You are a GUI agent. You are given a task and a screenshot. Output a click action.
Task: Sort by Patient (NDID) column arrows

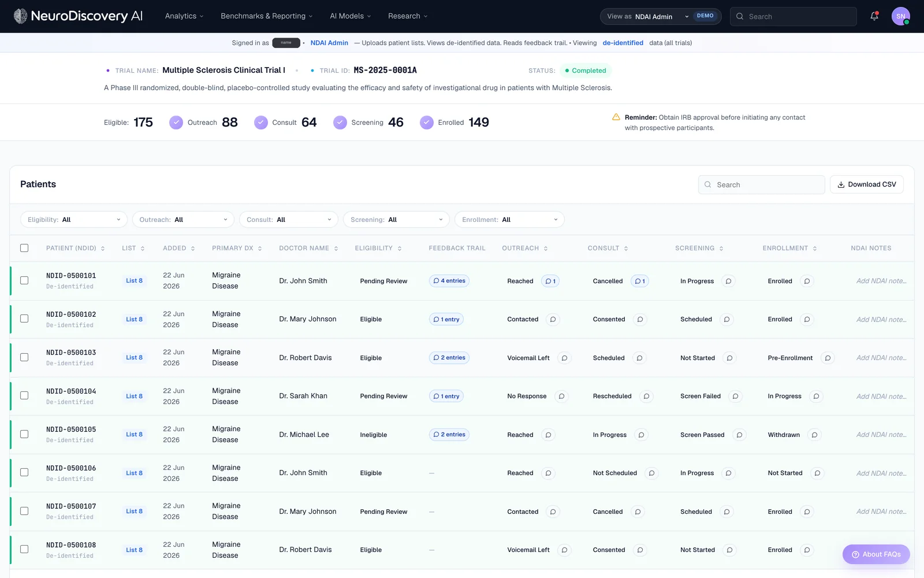pyautogui.click(x=103, y=249)
